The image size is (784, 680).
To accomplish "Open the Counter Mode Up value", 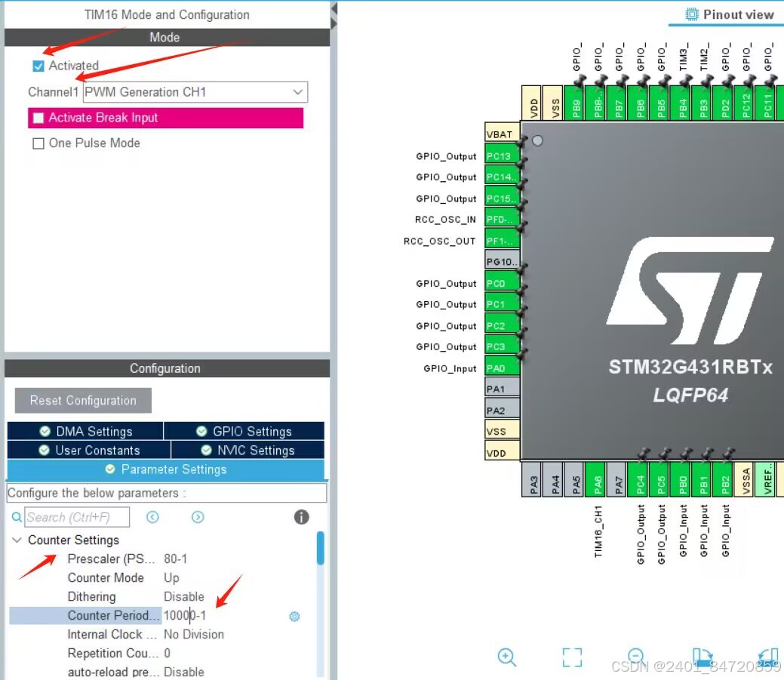I will pos(171,578).
